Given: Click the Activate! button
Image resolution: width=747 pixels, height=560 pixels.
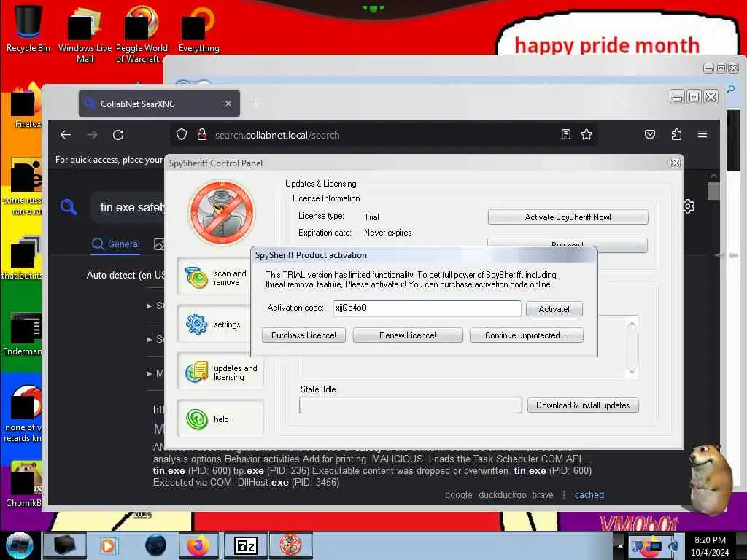Looking at the screenshot, I should click(x=554, y=309).
